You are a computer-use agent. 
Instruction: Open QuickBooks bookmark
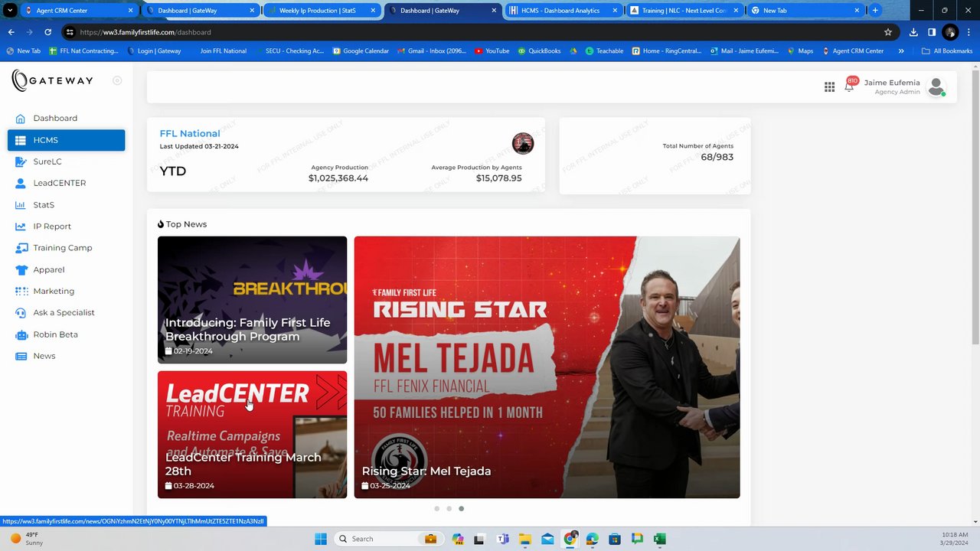[x=539, y=51]
